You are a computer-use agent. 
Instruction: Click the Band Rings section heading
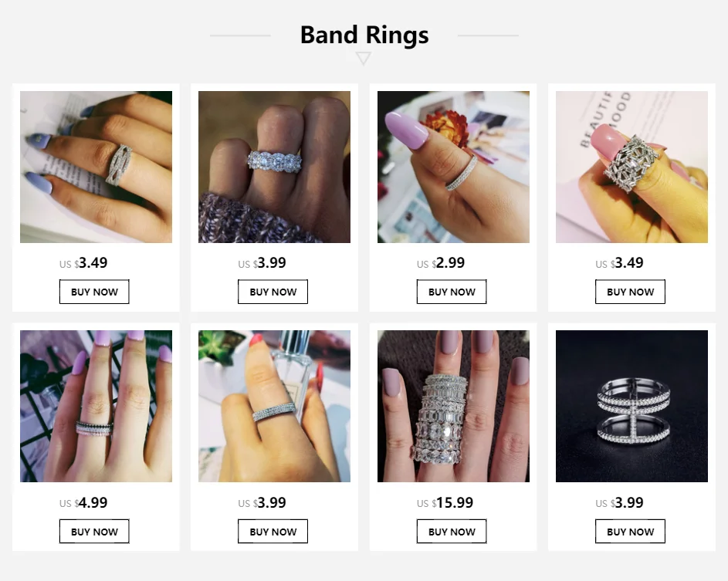point(364,35)
